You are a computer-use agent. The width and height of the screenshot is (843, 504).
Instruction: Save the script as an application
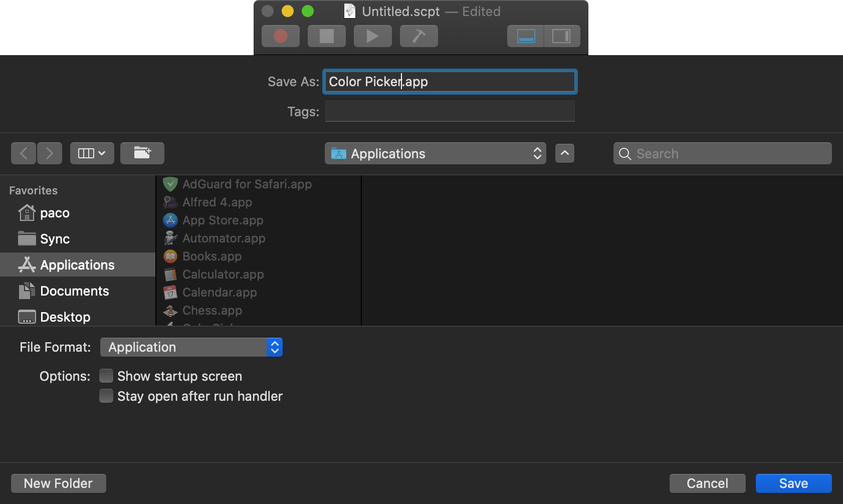793,483
